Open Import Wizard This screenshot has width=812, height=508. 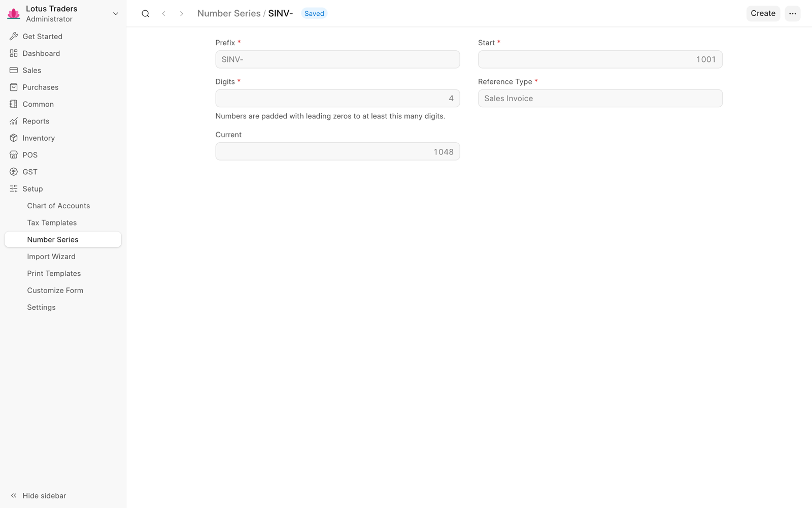[x=63, y=257]
